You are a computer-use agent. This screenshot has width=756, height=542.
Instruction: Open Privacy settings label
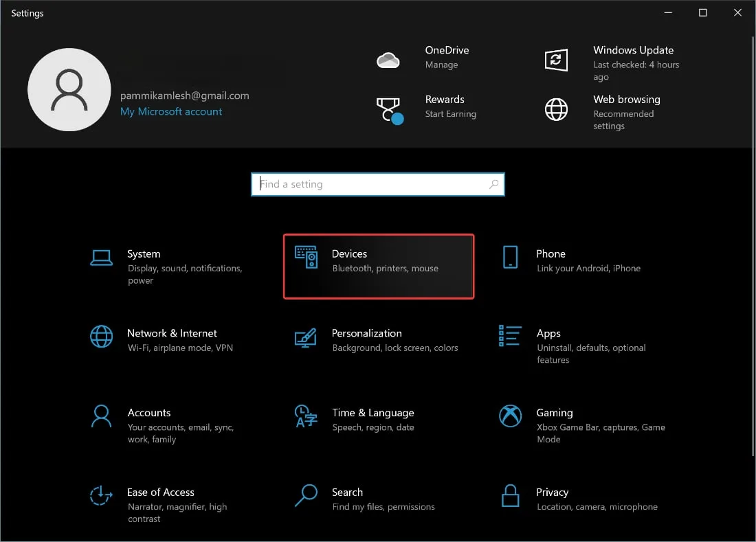coord(552,493)
